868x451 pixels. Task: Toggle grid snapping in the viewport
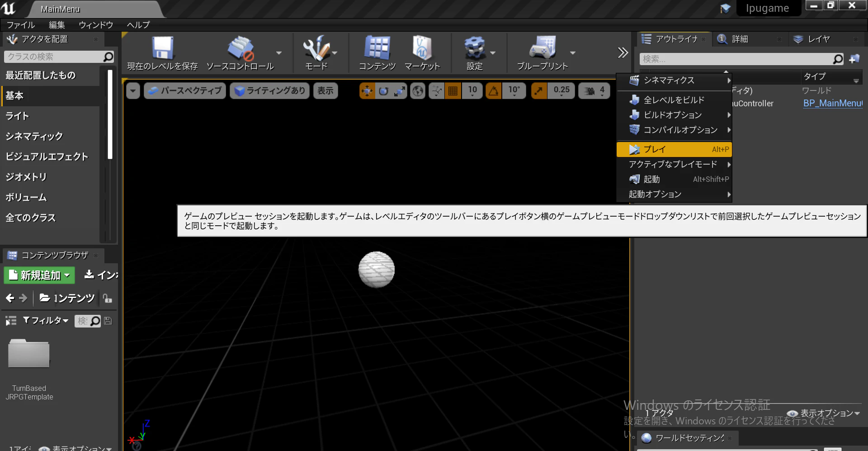pos(453,91)
